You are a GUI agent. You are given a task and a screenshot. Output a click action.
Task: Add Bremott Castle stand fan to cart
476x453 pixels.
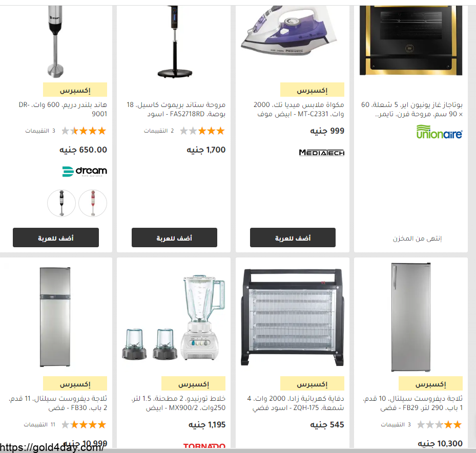[174, 238]
